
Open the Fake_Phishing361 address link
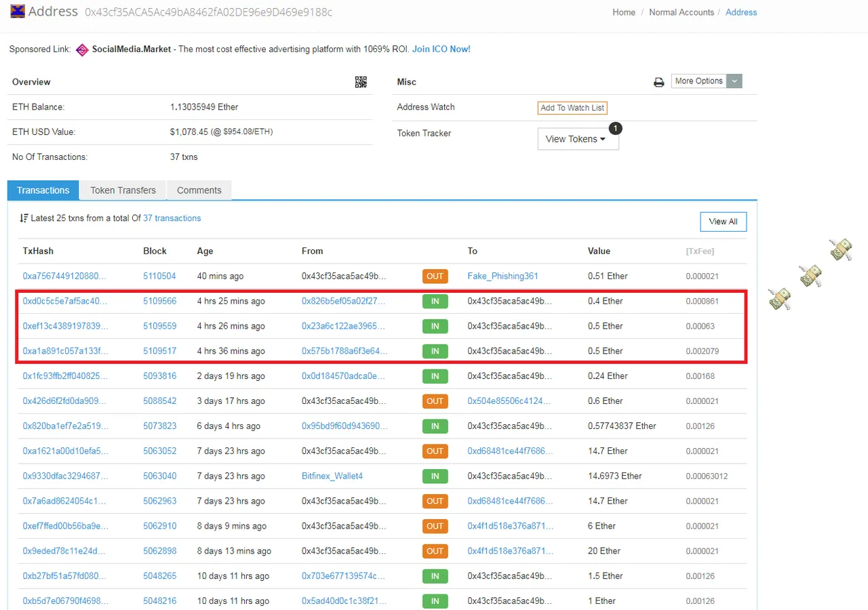click(x=502, y=276)
